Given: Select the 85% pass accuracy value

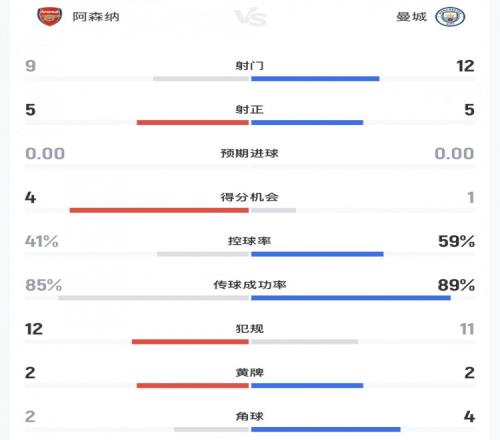Looking at the screenshot, I should 44,285.
